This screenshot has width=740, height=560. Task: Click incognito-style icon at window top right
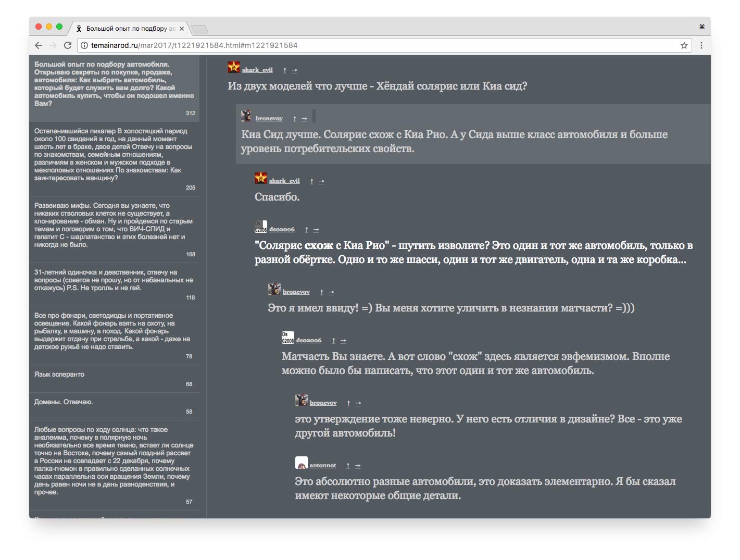[701, 27]
